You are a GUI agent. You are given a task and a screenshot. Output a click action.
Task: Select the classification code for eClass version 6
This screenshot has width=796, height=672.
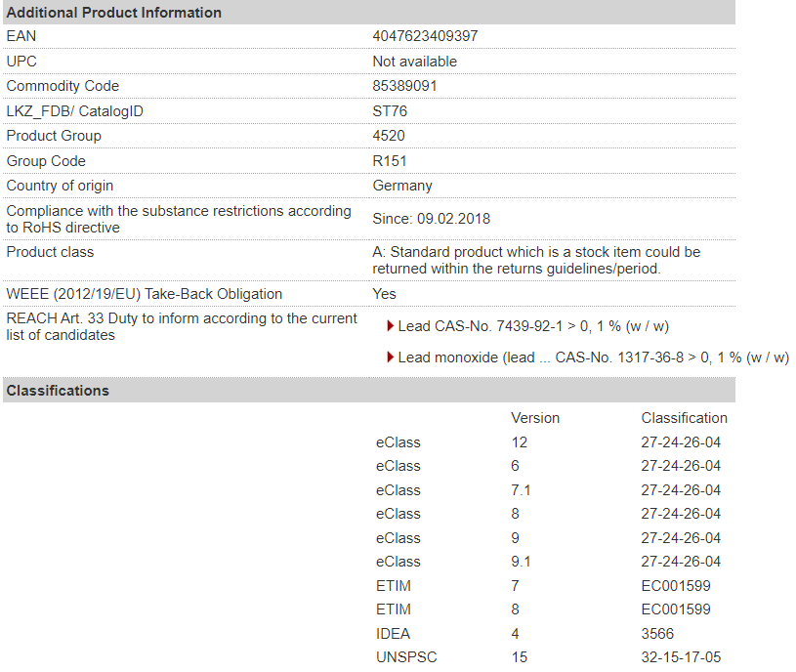pyautogui.click(x=681, y=466)
